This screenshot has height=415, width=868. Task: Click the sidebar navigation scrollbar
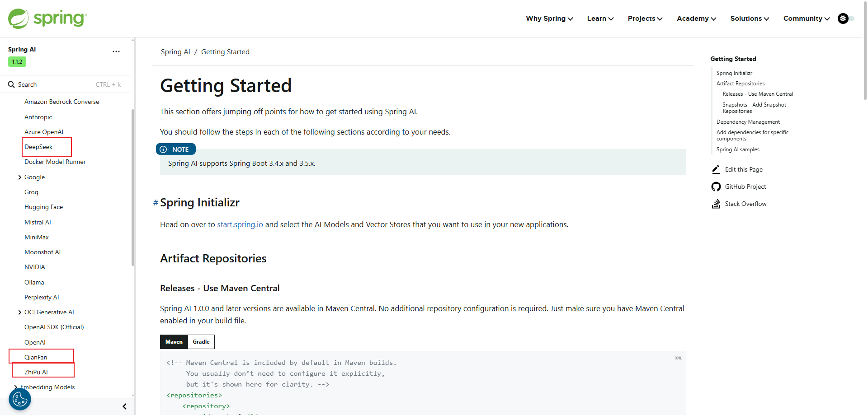point(133,187)
